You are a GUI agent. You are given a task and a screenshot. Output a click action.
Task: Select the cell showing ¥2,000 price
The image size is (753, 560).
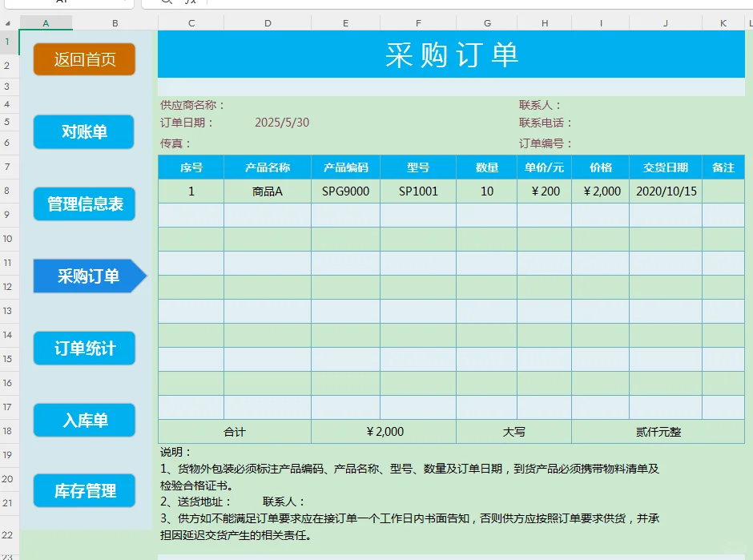601,191
